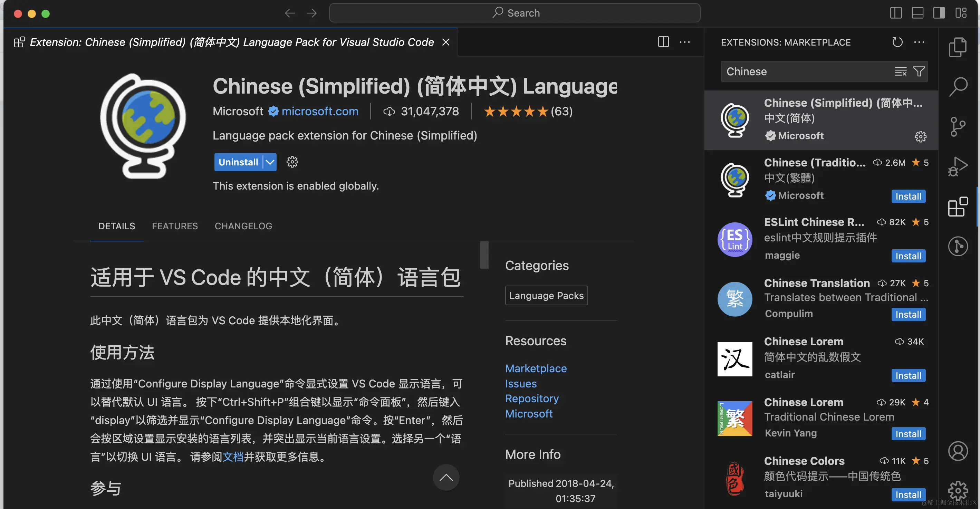
Task: Open the Extensions Marketplace ellipsis menu
Action: click(x=920, y=42)
